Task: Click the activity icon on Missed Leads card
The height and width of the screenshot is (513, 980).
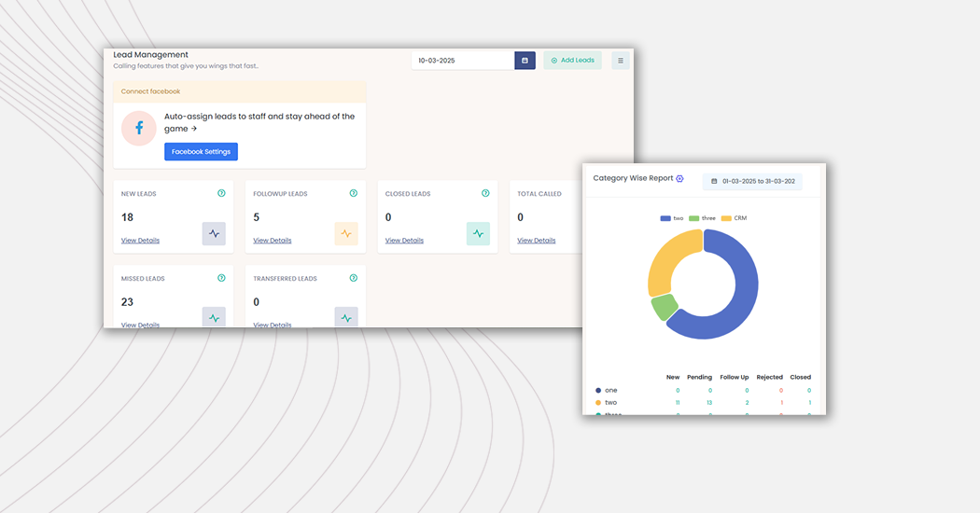Action: [x=214, y=317]
